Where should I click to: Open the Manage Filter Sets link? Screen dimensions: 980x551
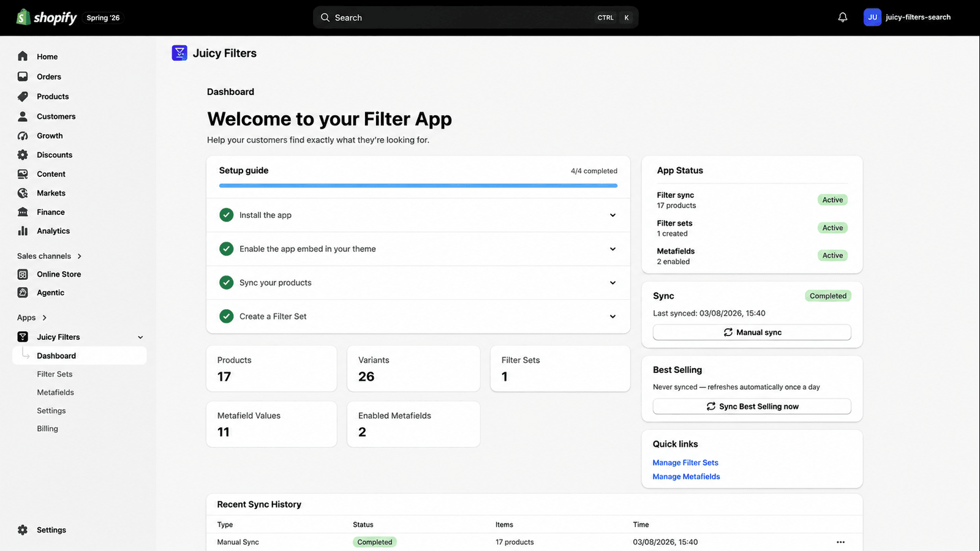tap(685, 463)
